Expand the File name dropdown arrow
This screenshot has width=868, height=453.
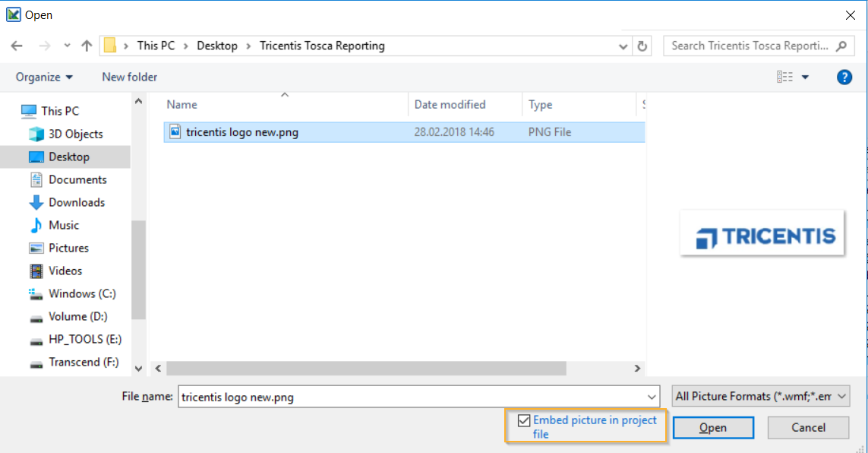(652, 397)
